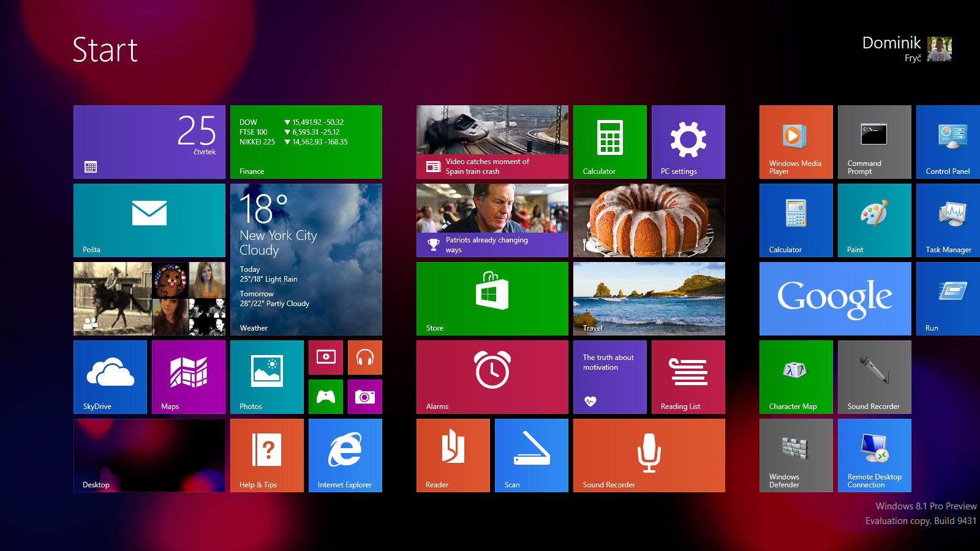Open Task Manager

[948, 220]
